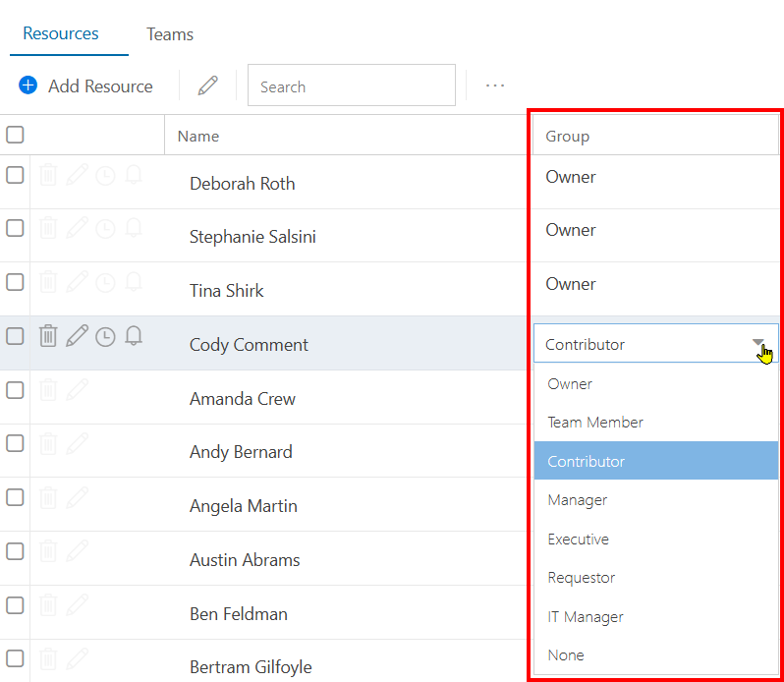Choose Manager from the group dropdown
The height and width of the screenshot is (682, 784).
click(x=656, y=500)
